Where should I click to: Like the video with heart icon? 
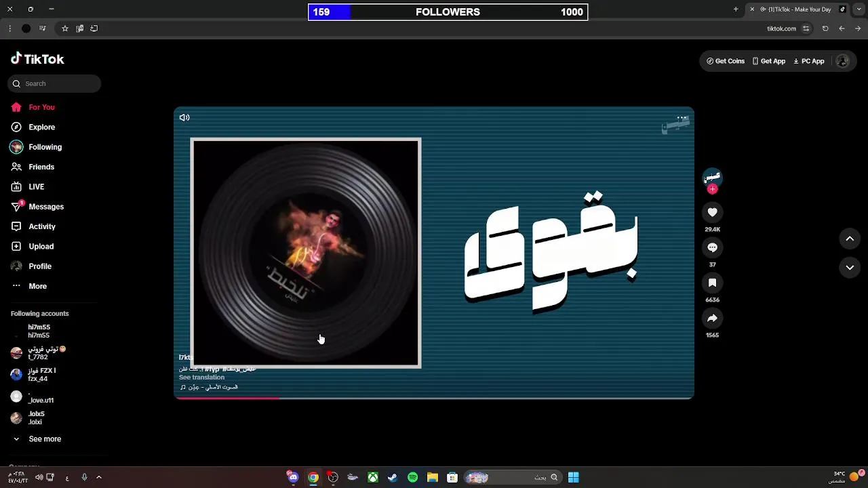712,213
